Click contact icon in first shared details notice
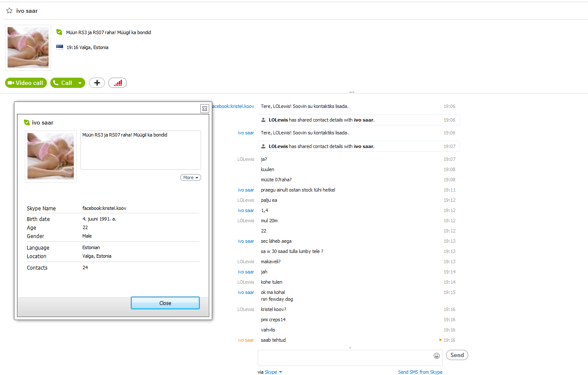This screenshot has width=588, height=375. [x=263, y=120]
